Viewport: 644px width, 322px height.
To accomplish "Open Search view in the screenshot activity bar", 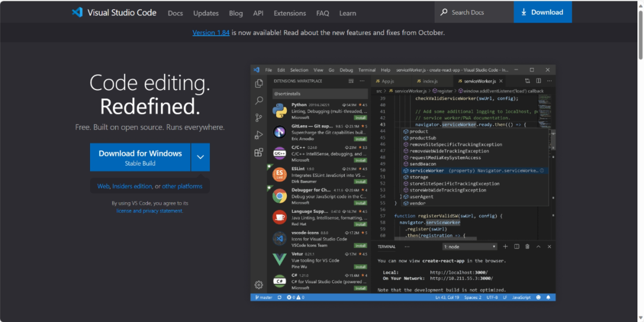I will pos(259,101).
